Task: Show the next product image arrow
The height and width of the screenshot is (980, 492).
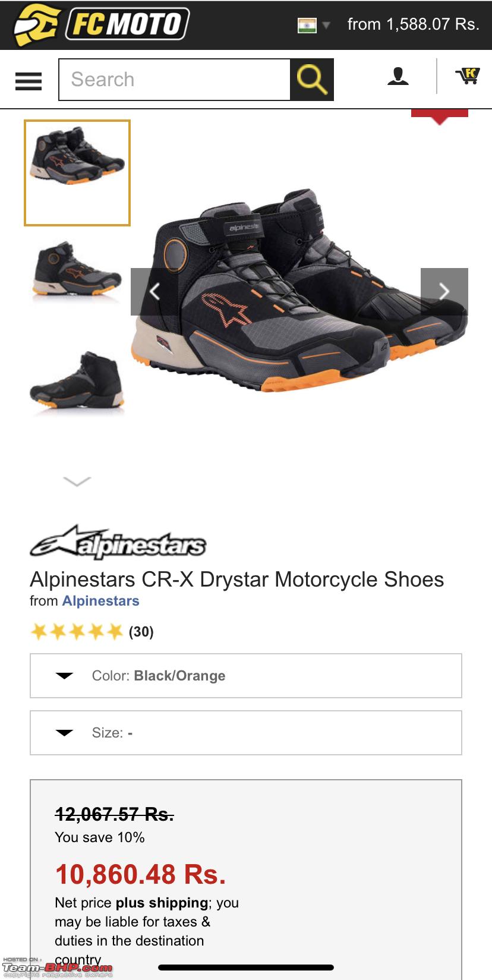Action: (444, 291)
